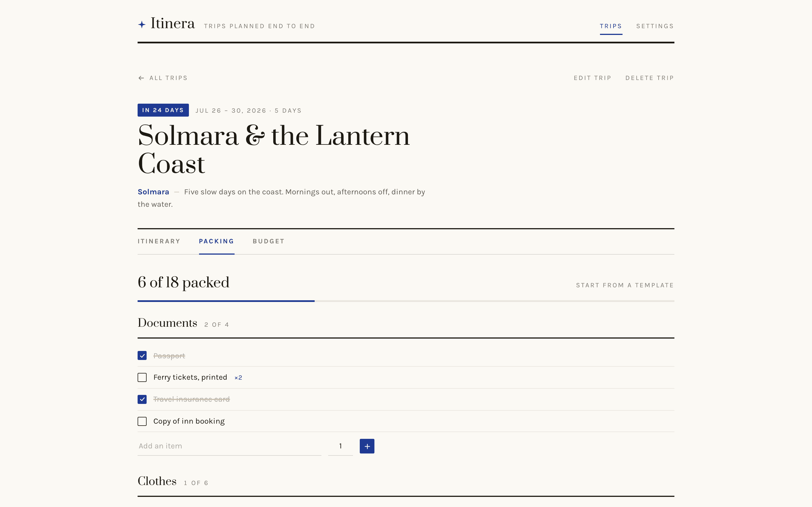The image size is (812, 507).
Task: Click the back arrow beside All Trips
Action: (141, 78)
